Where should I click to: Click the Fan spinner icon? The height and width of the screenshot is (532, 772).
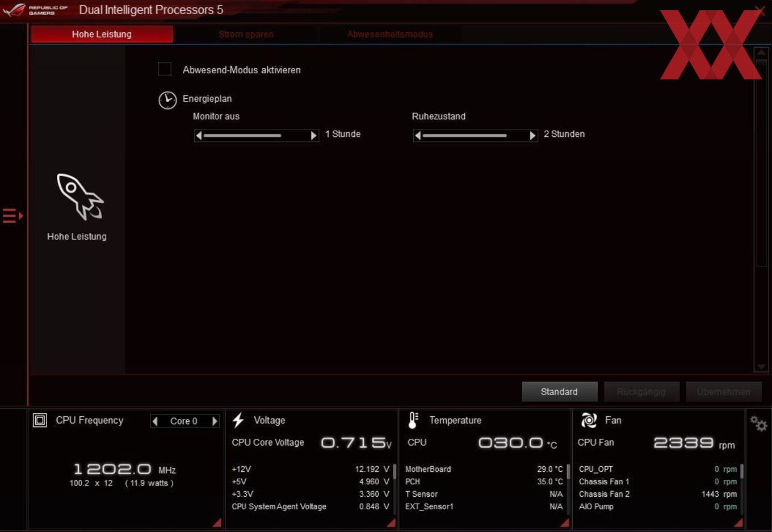point(589,420)
